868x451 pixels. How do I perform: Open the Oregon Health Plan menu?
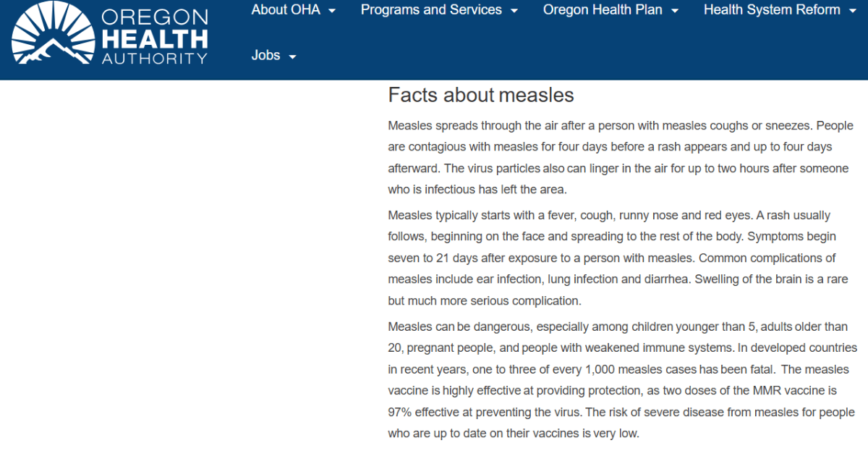pos(603,10)
